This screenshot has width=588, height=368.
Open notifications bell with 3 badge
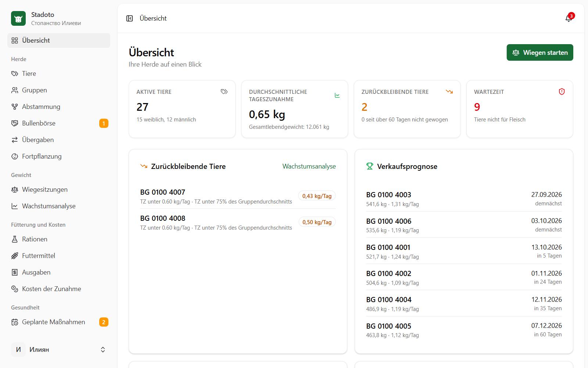(569, 18)
